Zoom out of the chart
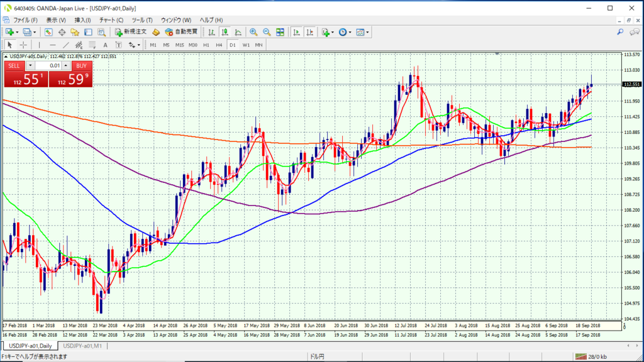Viewport: 644px width, 362px height. coord(267,32)
